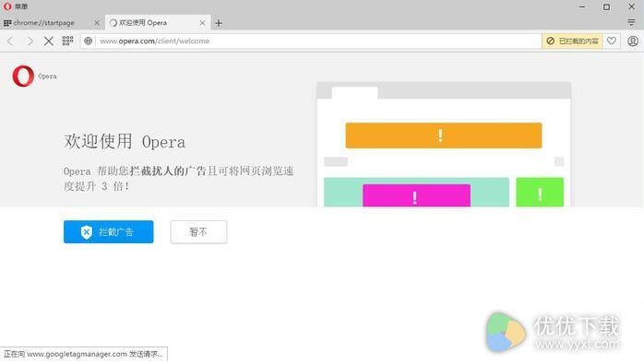The image size is (644, 364).
Task: Click the red Opera logo on page
Action: (23, 76)
